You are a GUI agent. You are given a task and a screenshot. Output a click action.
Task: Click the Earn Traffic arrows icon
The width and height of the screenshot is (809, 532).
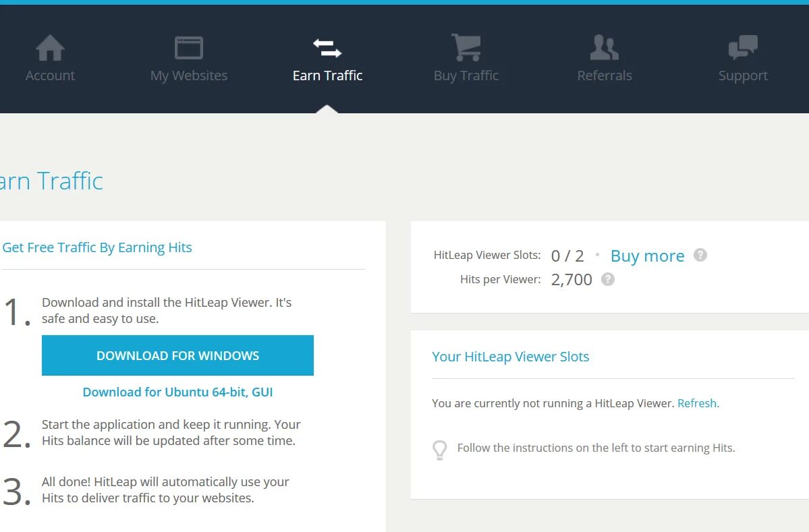(x=327, y=48)
